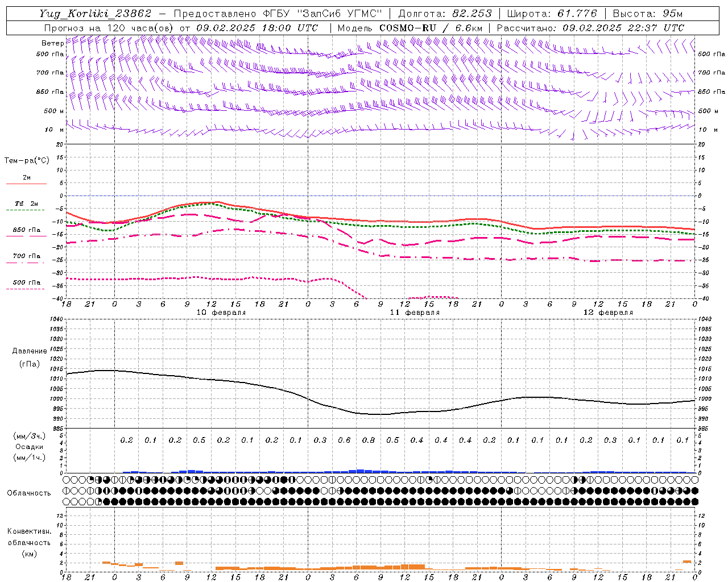Click the 11 февраля date label
The image size is (728, 582).
[x=415, y=313]
